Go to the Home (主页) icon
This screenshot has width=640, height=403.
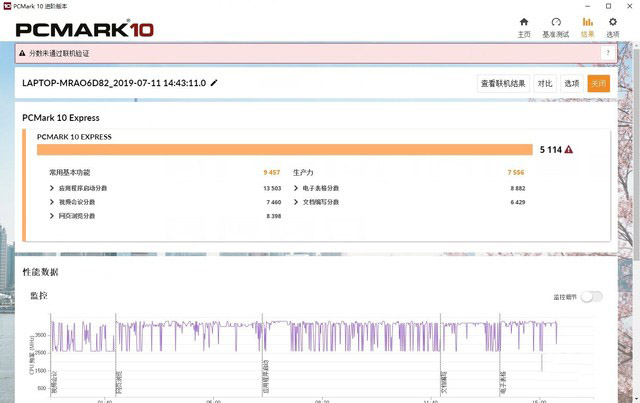tap(524, 27)
